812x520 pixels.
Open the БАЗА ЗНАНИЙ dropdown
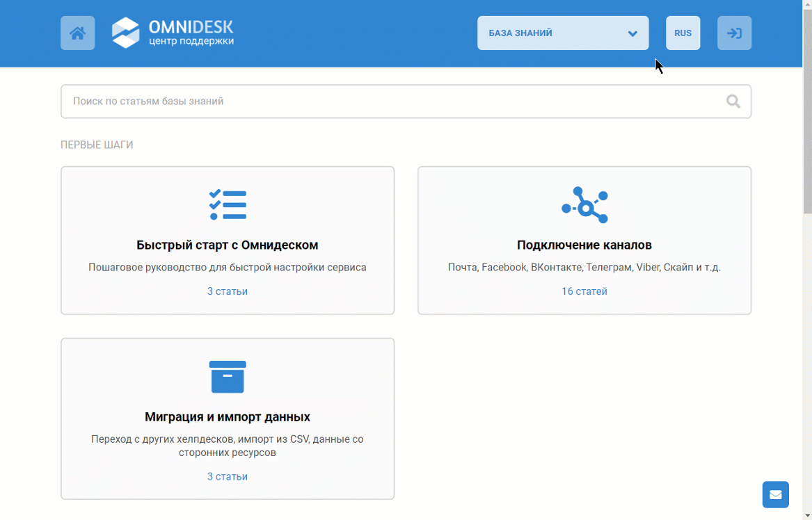pyautogui.click(x=562, y=33)
